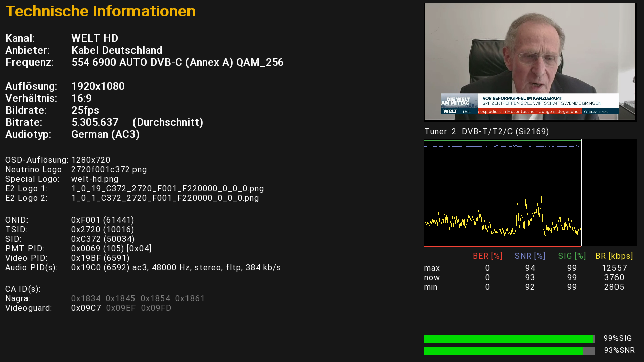Click the Nagra CA ID "0x1834"
The height and width of the screenshot is (362, 644).
click(86, 299)
